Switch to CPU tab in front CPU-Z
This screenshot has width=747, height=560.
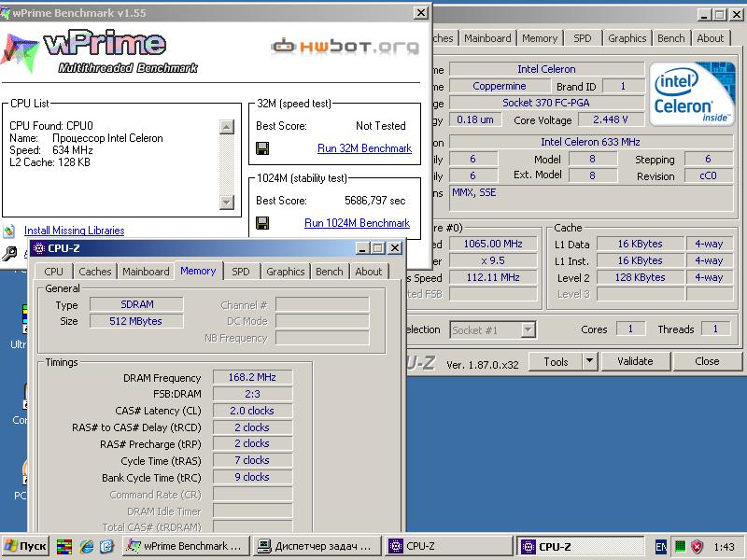[53, 272]
